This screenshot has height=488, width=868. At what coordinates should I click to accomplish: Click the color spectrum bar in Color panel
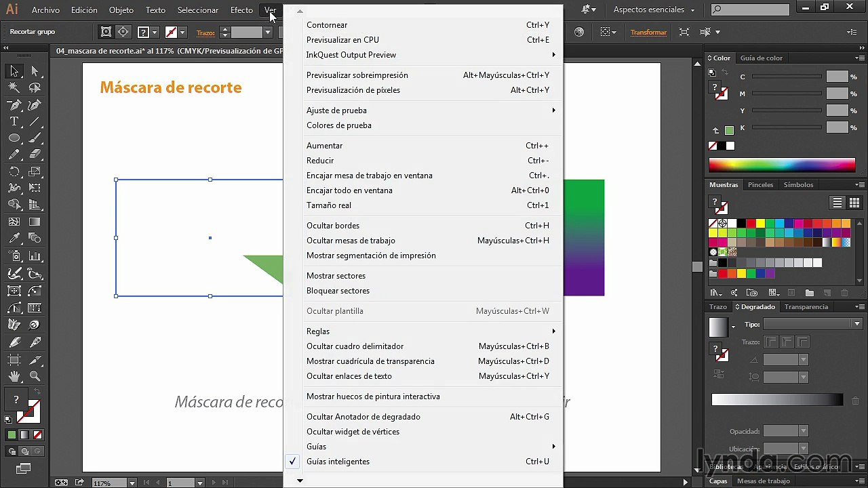point(782,165)
